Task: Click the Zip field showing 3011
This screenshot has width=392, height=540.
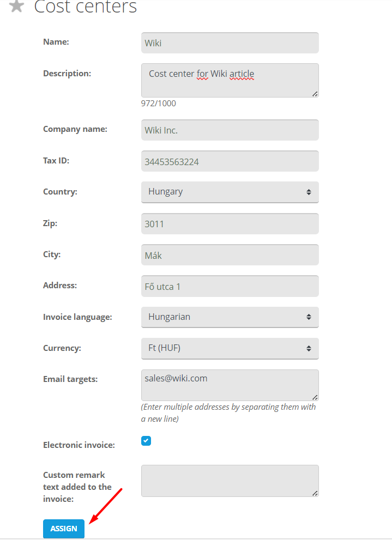Action: pos(230,223)
